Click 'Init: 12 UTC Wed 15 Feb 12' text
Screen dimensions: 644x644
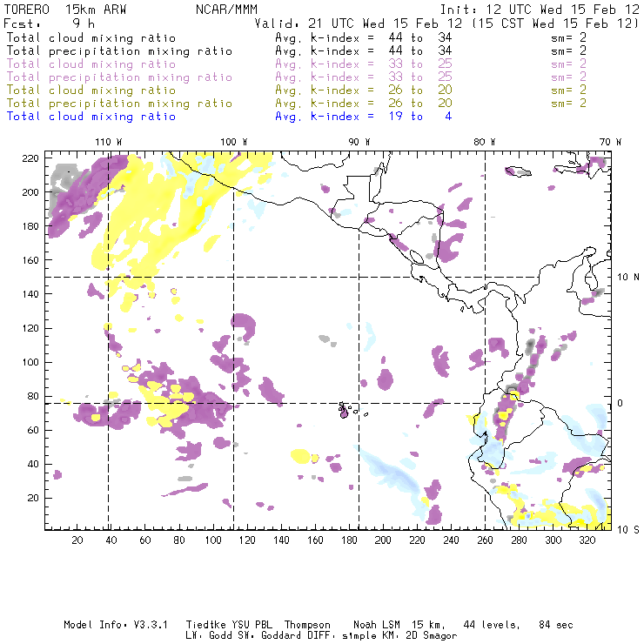click(x=540, y=10)
